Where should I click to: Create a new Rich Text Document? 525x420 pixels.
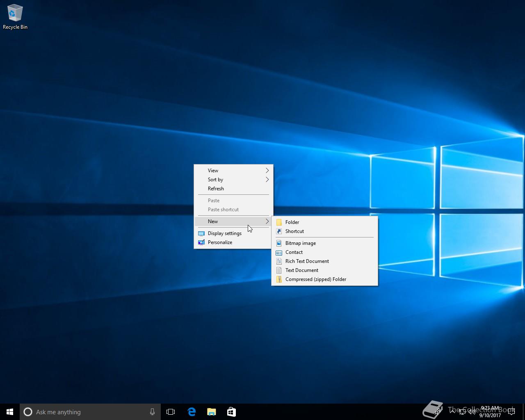click(324, 261)
